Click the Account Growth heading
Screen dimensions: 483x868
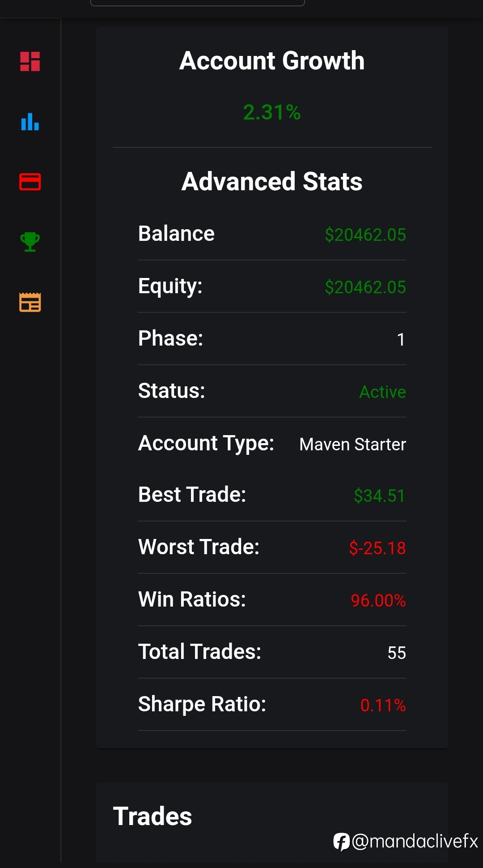click(x=272, y=60)
